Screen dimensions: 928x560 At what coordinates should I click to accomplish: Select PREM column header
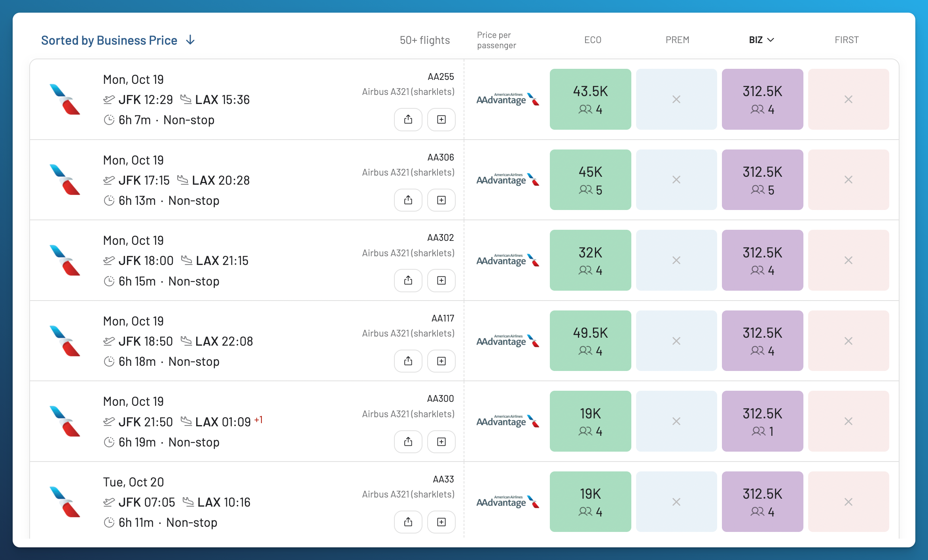pyautogui.click(x=677, y=40)
